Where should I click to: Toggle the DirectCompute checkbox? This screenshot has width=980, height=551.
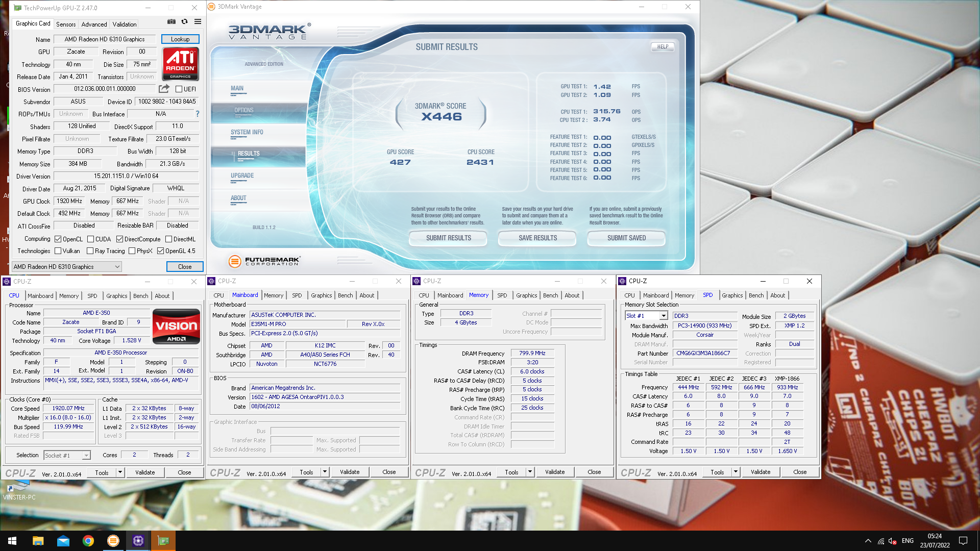[119, 239]
